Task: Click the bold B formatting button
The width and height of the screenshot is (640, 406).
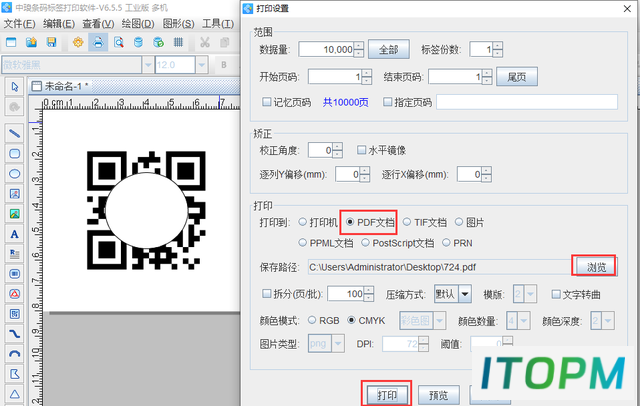Action: pyautogui.click(x=224, y=65)
